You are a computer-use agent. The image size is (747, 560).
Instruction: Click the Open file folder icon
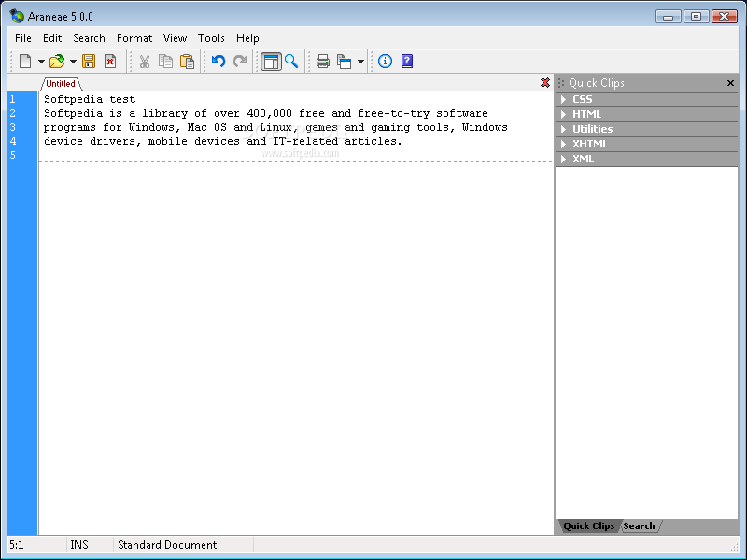coord(57,62)
